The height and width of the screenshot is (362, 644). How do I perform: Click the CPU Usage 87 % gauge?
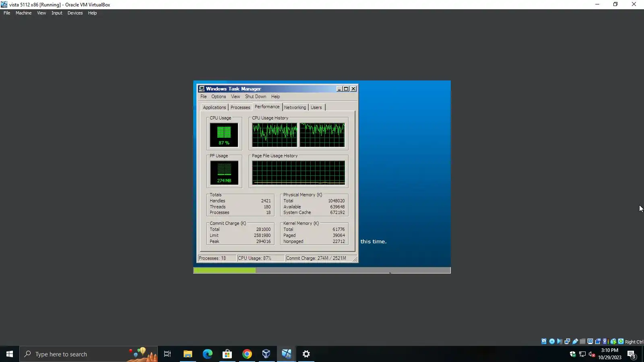point(224,135)
